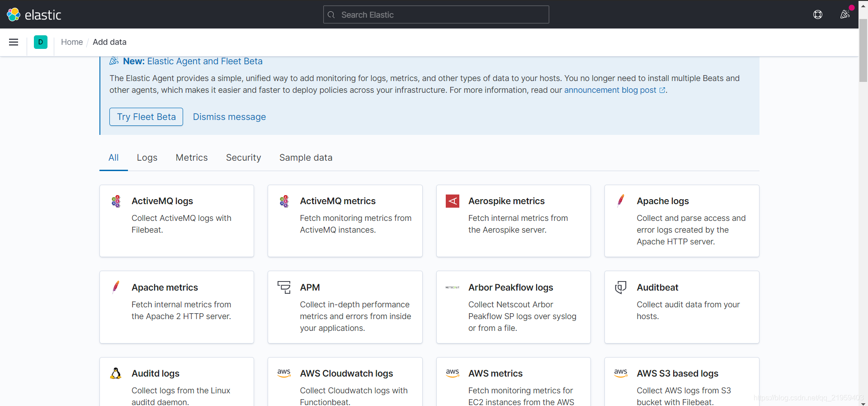Open the help menu icon

(818, 14)
